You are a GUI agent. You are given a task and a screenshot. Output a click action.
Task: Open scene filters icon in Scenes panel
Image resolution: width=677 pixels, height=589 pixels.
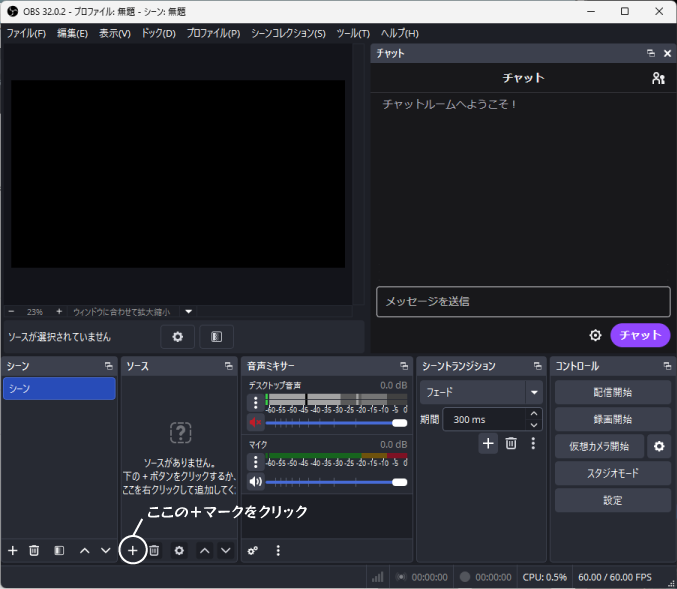click(x=59, y=550)
